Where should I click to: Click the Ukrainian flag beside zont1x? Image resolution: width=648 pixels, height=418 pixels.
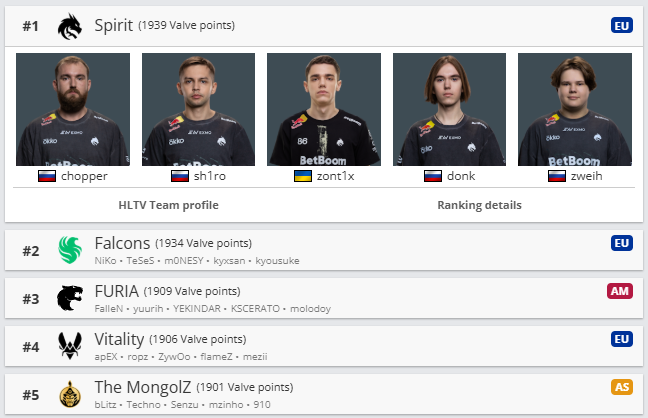pos(302,176)
